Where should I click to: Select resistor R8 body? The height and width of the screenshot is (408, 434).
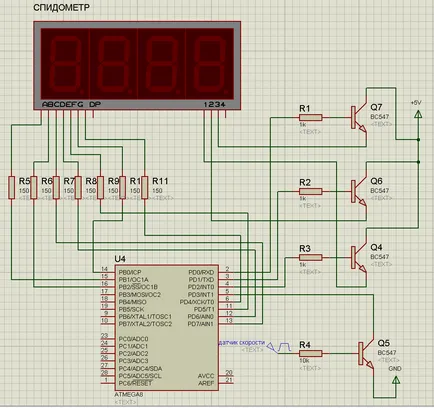pyautogui.click(x=78, y=188)
